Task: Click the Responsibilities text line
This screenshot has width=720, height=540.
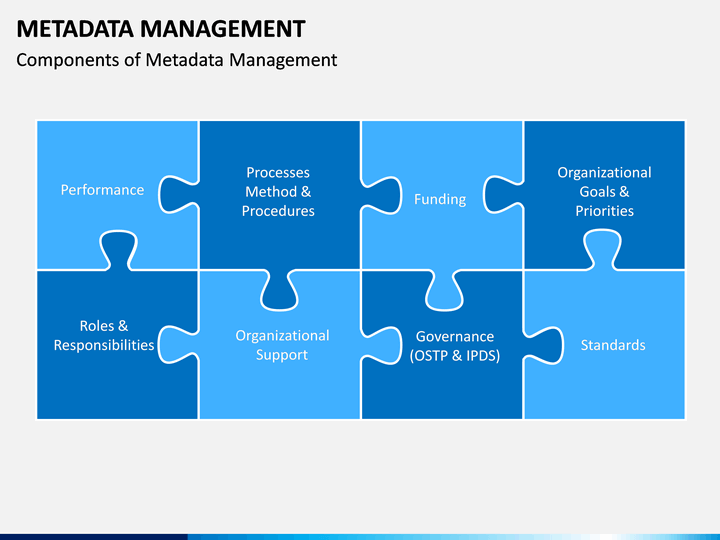Action: pos(104,345)
